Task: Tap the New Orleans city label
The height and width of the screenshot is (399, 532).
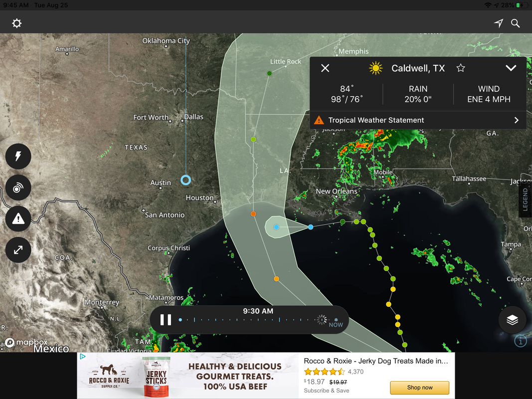Action: [336, 191]
